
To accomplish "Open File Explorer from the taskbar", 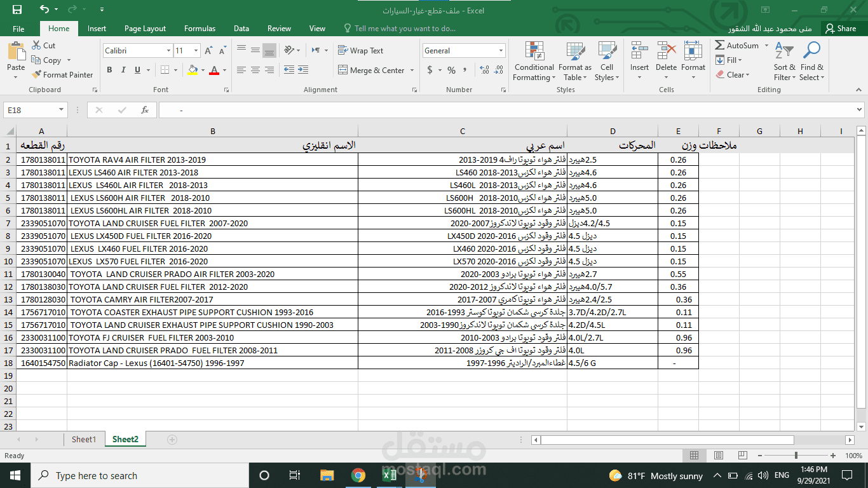I will coord(327,475).
